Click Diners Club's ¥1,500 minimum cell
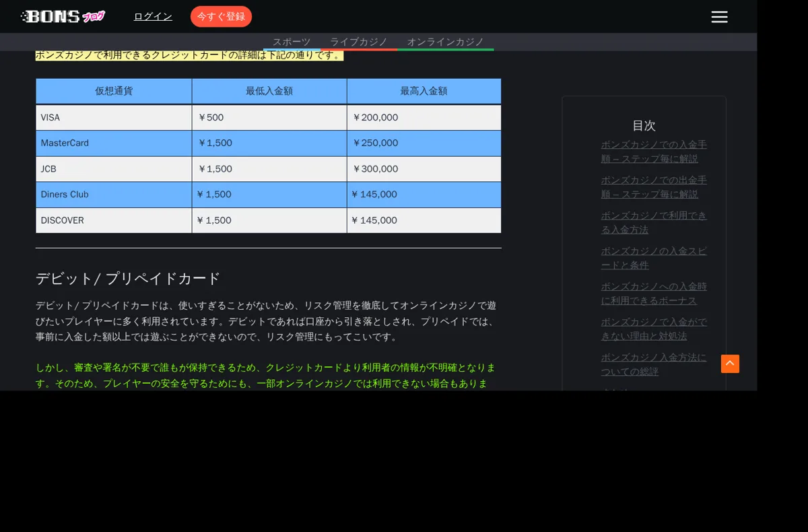This screenshot has height=532, width=808. (x=269, y=195)
